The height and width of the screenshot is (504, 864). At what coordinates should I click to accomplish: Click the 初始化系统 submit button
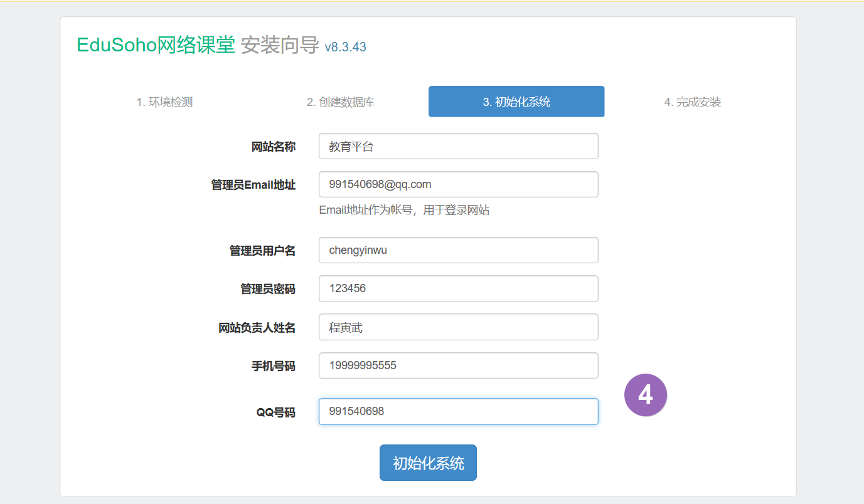pos(428,463)
